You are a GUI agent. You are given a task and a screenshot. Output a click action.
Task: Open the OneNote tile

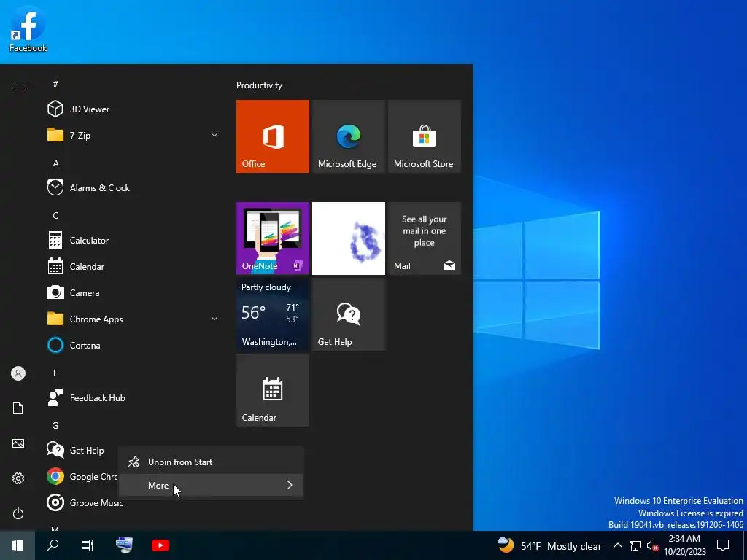coord(273,238)
